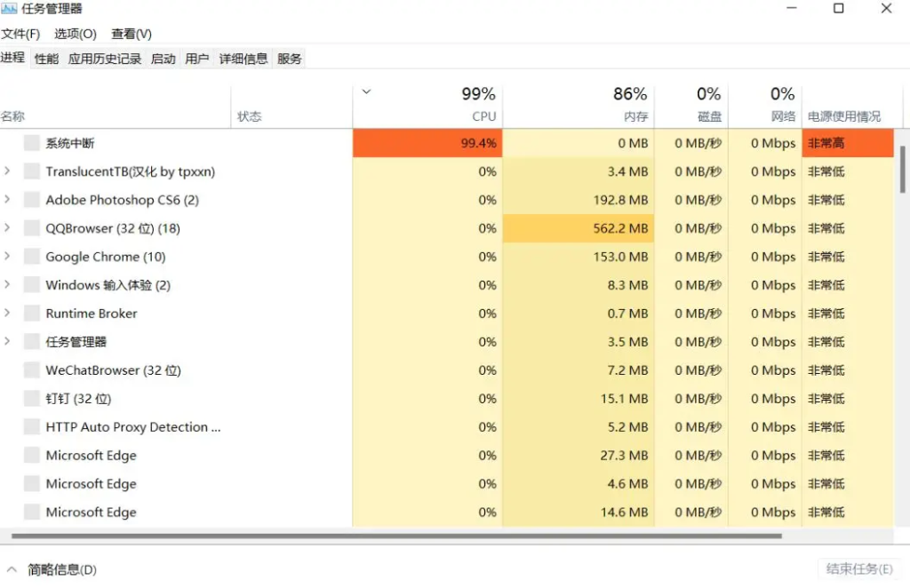This screenshot has width=910, height=588.
Task: Click the 结束任务(E) button
Action: click(x=859, y=568)
